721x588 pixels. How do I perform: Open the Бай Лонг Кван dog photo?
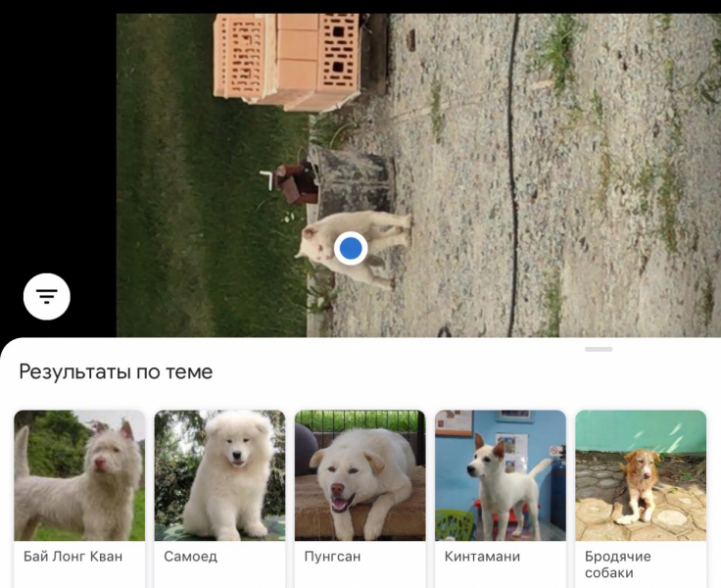[79, 475]
